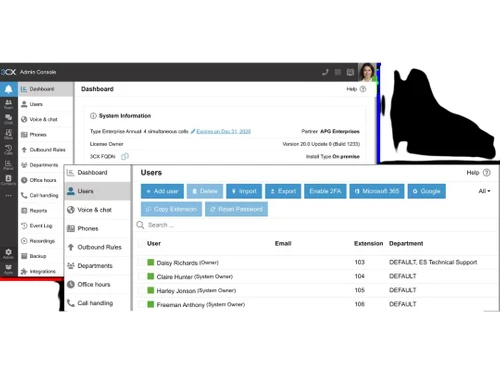This screenshot has height=375, width=500.
Task: Click the Delete button
Action: click(x=205, y=191)
